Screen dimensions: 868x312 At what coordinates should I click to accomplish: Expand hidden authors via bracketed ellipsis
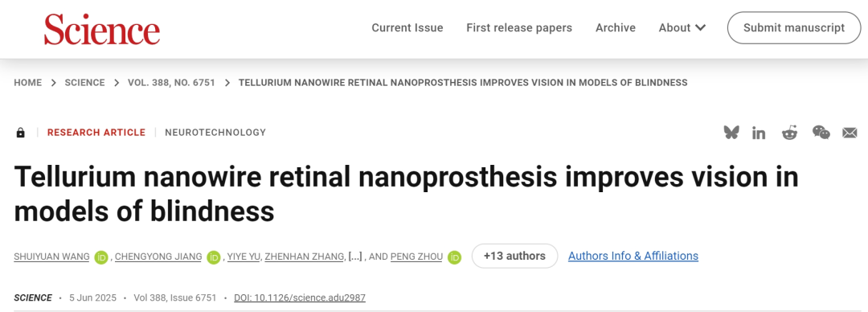[355, 257]
